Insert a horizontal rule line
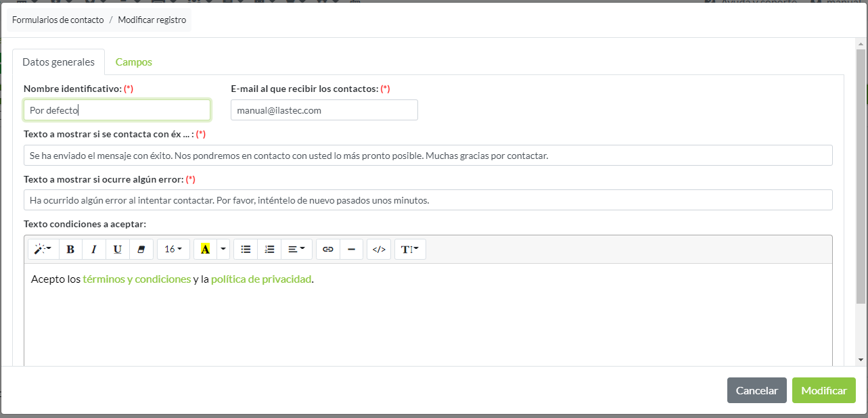 [351, 250]
